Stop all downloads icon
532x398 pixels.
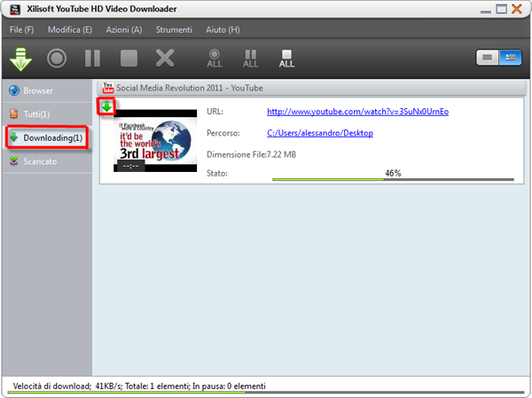coord(286,59)
